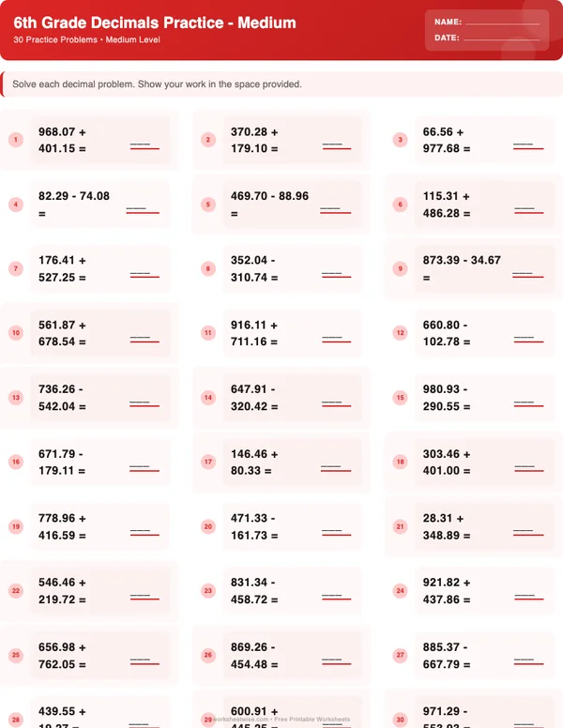Click the number 5 problem badge
This screenshot has width=563, height=728.
click(208, 205)
